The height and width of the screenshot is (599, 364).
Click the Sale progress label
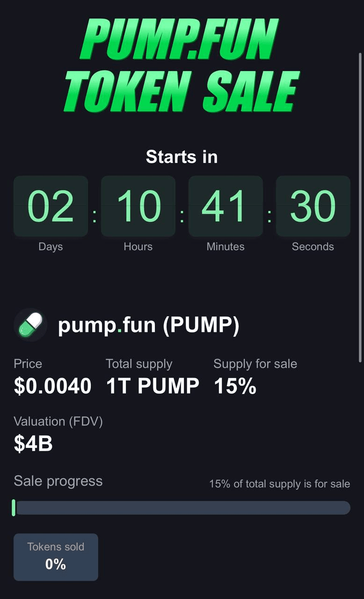[x=58, y=481]
